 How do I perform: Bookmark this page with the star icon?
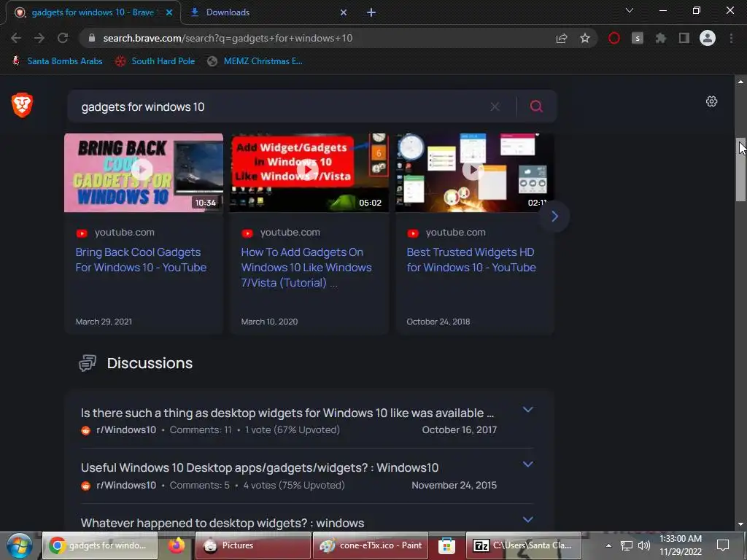585,38
